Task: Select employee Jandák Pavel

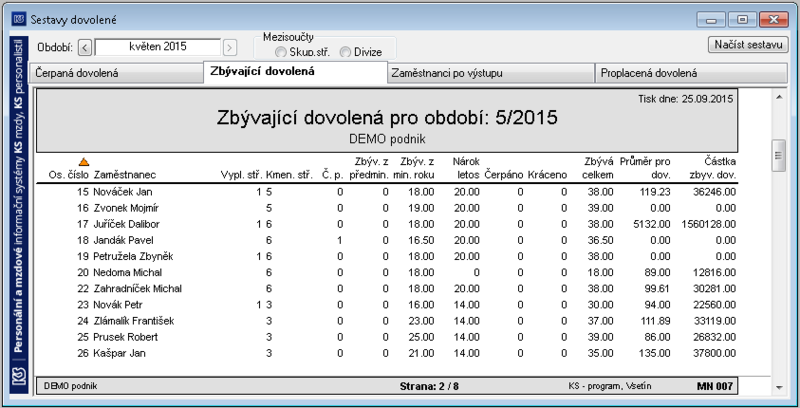Action: (x=123, y=240)
